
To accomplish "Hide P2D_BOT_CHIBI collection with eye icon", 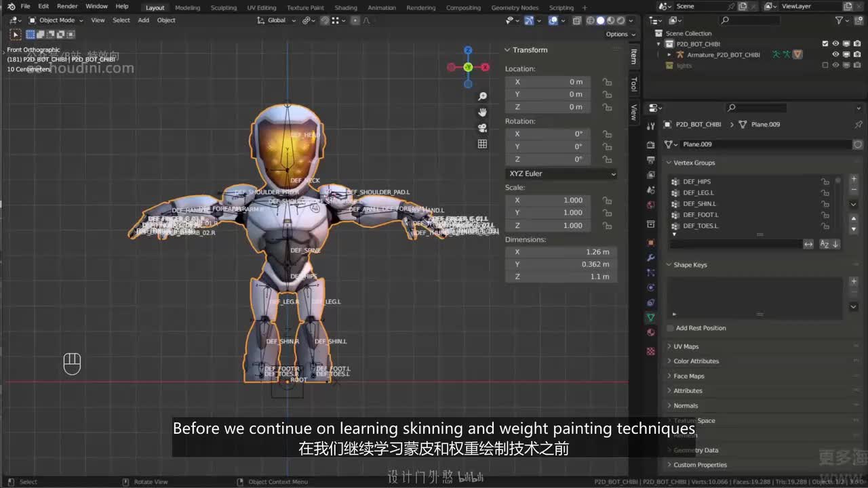I will coord(836,43).
